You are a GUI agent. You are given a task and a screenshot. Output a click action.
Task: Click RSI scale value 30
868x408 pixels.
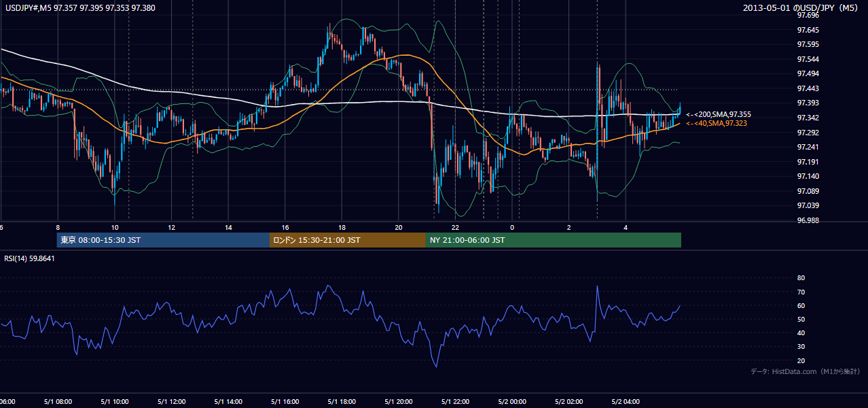[x=801, y=347]
